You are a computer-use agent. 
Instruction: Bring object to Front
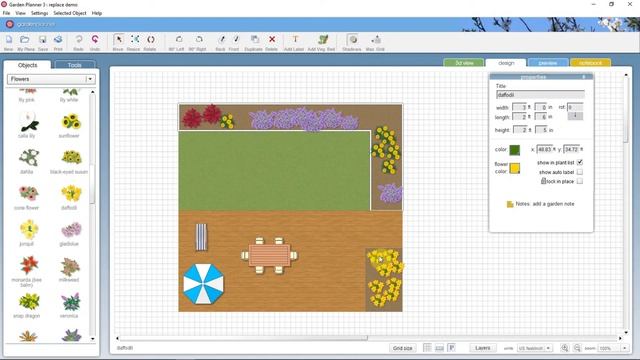[236, 40]
